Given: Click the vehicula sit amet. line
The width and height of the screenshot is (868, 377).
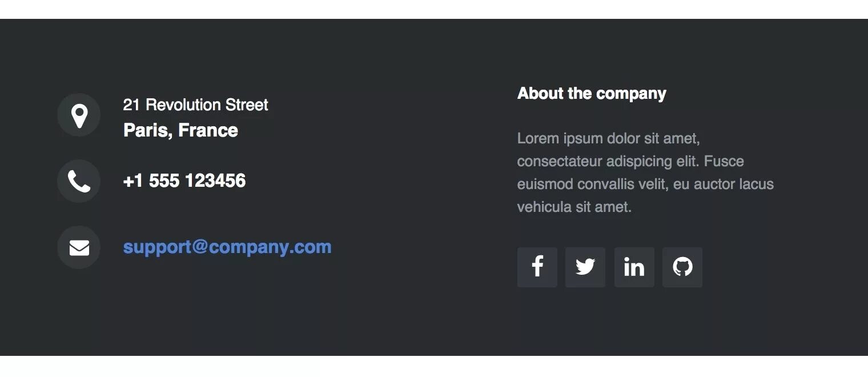Looking at the screenshot, I should click(574, 207).
